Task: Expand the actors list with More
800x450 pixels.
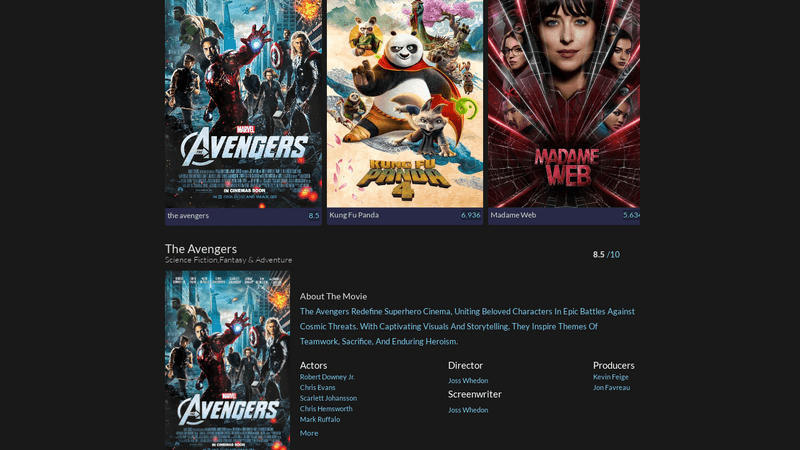Action: (x=309, y=433)
